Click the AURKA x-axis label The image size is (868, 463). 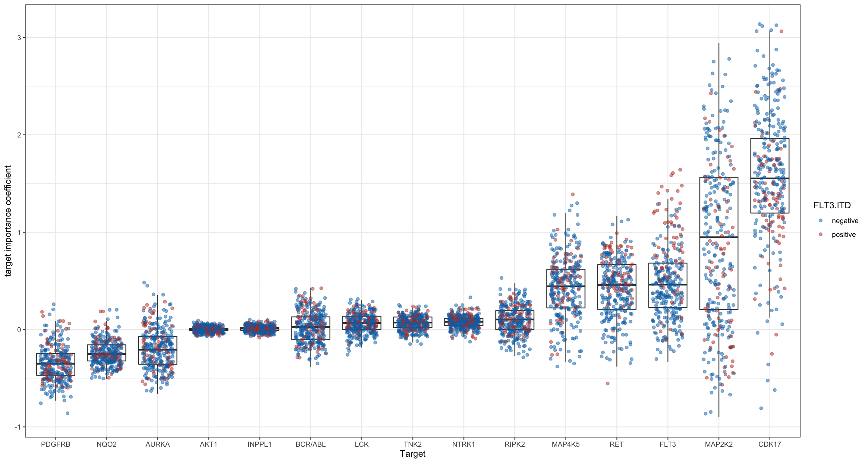click(x=157, y=444)
